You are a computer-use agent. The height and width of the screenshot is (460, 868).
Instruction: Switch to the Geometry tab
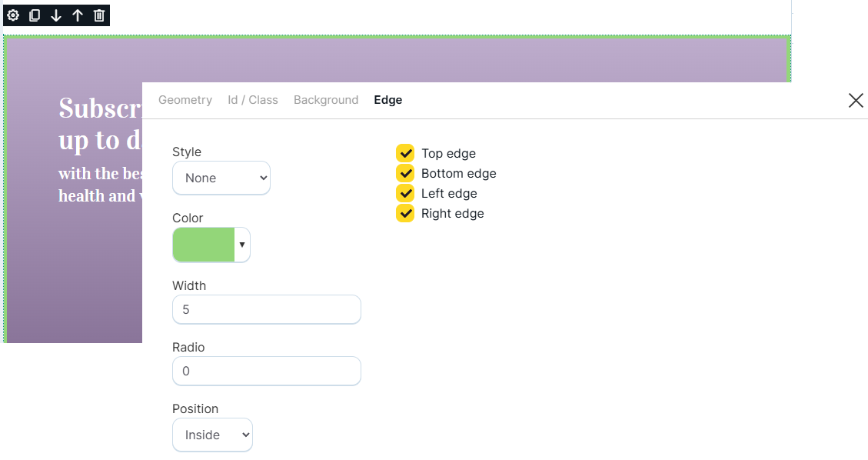pos(185,100)
